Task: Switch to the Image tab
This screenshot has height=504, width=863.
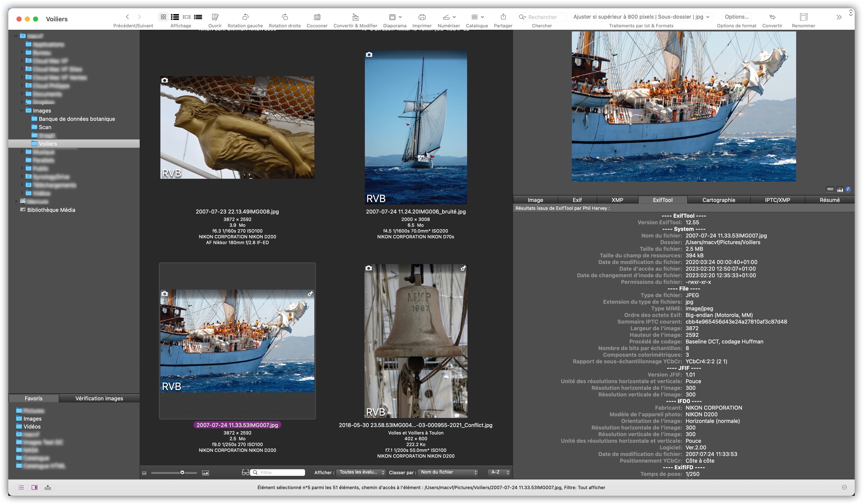Action: point(535,200)
